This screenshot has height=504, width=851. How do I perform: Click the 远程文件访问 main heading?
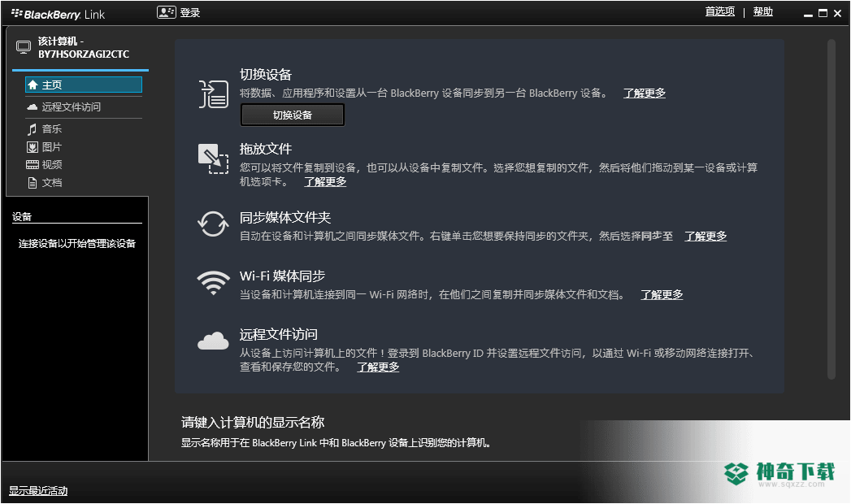point(279,334)
